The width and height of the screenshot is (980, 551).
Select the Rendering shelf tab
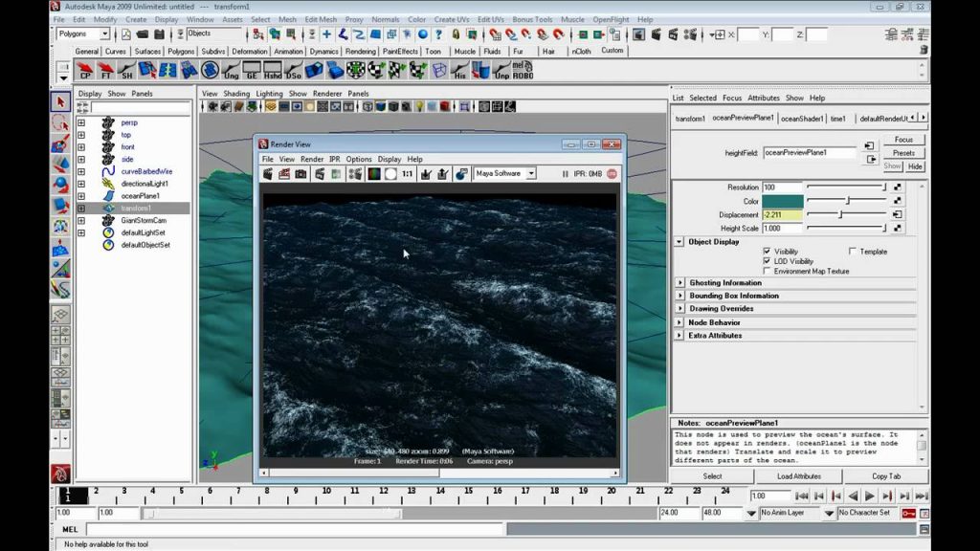(x=361, y=52)
